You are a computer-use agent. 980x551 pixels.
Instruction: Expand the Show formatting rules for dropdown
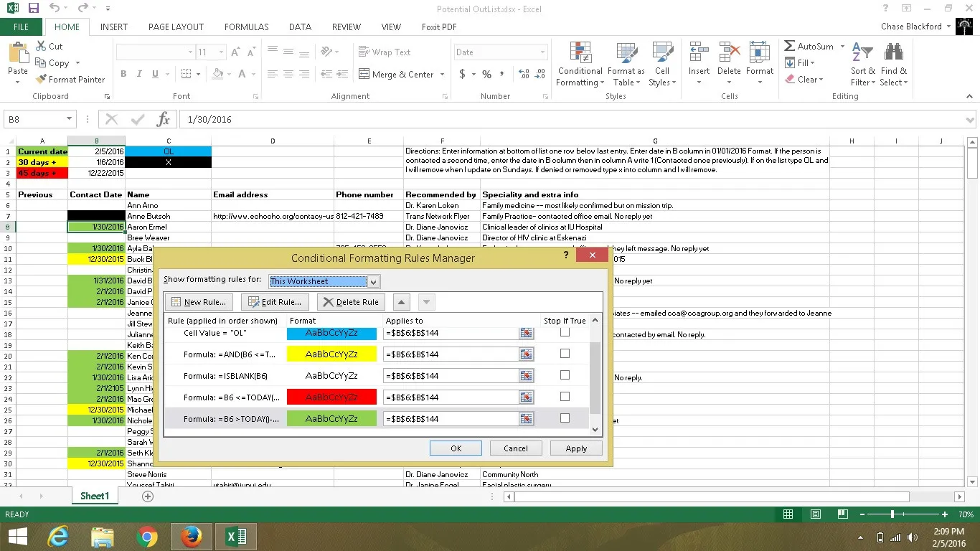372,281
